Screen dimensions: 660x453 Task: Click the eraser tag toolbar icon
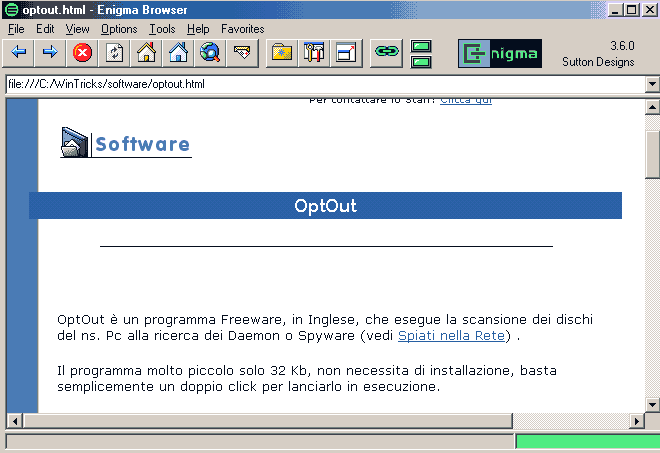(242, 53)
